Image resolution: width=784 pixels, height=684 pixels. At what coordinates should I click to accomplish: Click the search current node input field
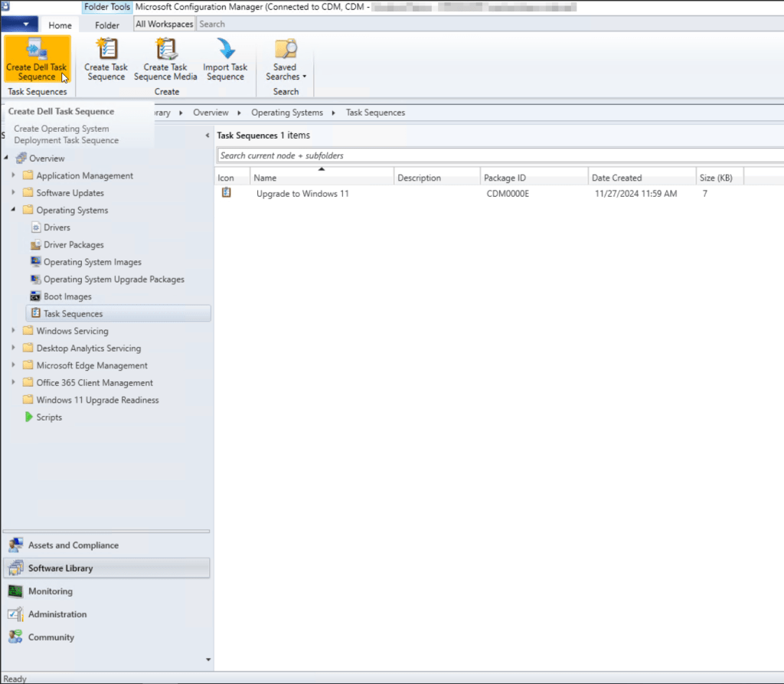[x=498, y=155]
